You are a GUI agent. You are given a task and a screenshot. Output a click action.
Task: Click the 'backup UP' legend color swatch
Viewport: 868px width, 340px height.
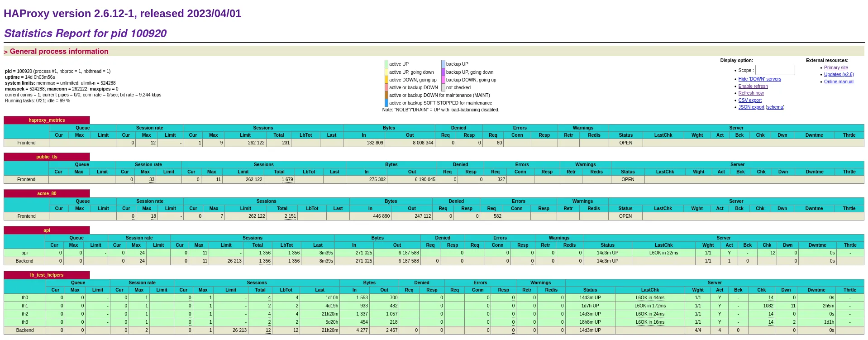[x=444, y=64]
